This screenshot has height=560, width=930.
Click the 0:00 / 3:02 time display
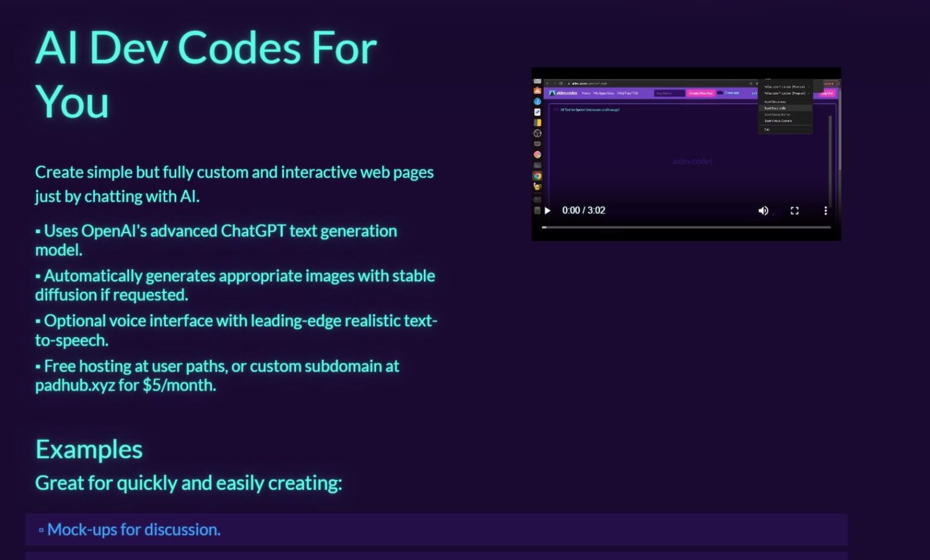[x=583, y=211]
